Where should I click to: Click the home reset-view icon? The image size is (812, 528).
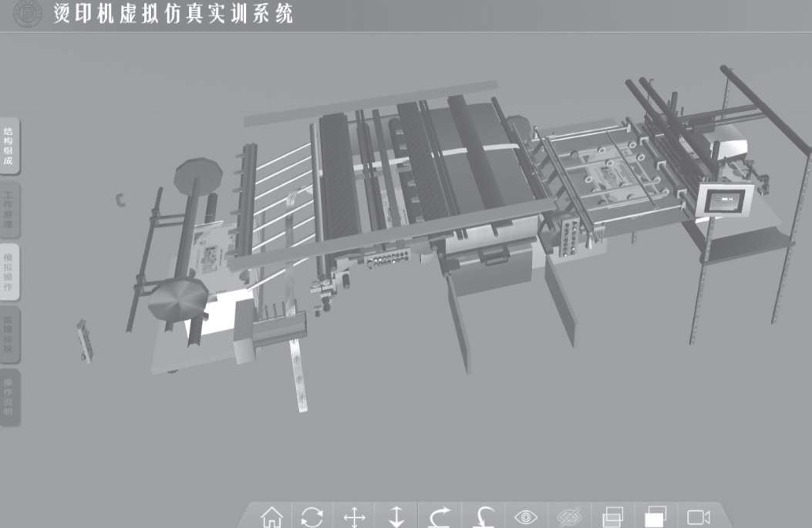tap(271, 516)
